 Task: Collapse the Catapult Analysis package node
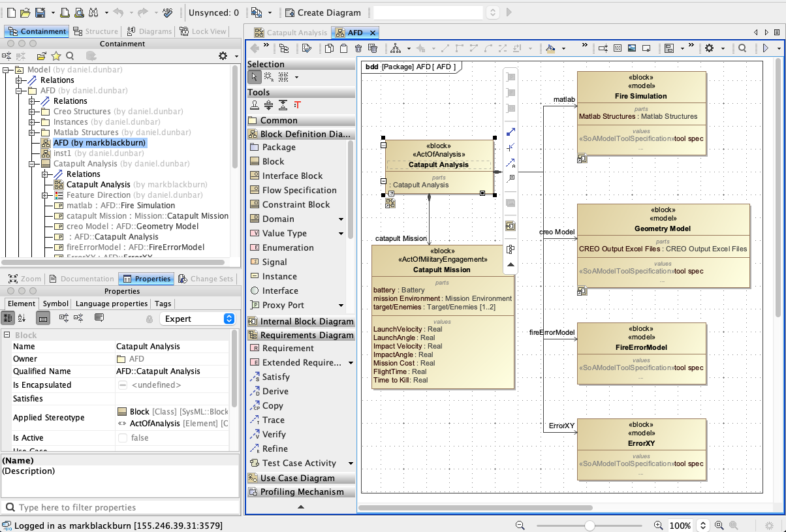pyautogui.click(x=31, y=164)
